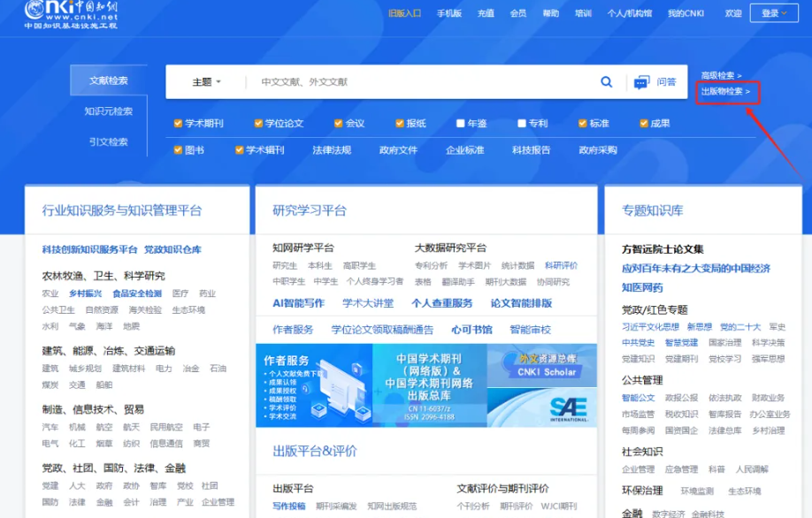Screen dimensions: 812x518
Task: Open the 高级检索 link
Action: 722,75
